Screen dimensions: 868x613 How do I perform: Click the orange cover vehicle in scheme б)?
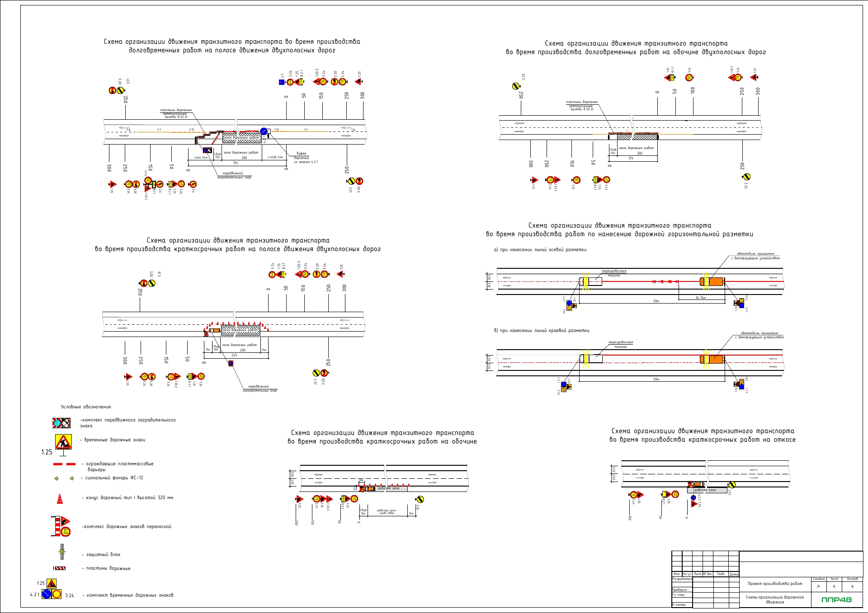[x=712, y=359]
